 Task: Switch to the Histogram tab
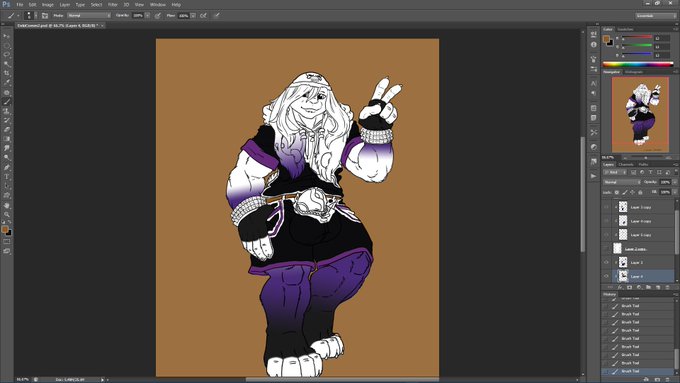pos(634,72)
